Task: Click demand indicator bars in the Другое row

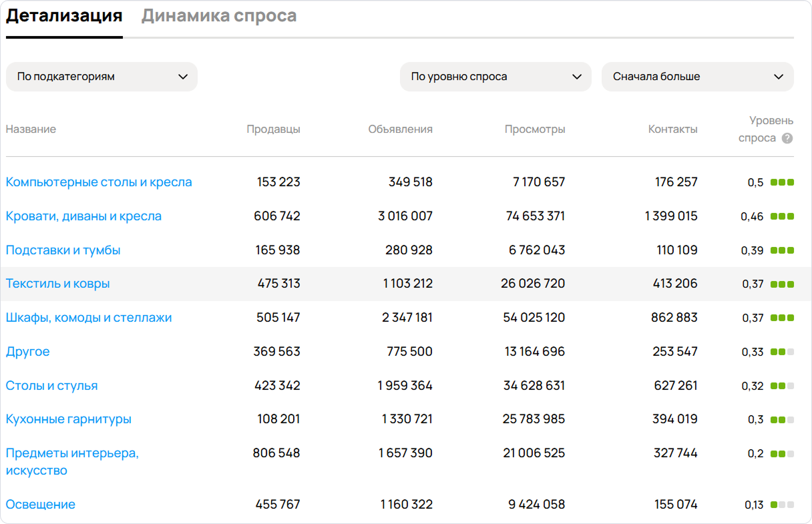Action: click(782, 352)
